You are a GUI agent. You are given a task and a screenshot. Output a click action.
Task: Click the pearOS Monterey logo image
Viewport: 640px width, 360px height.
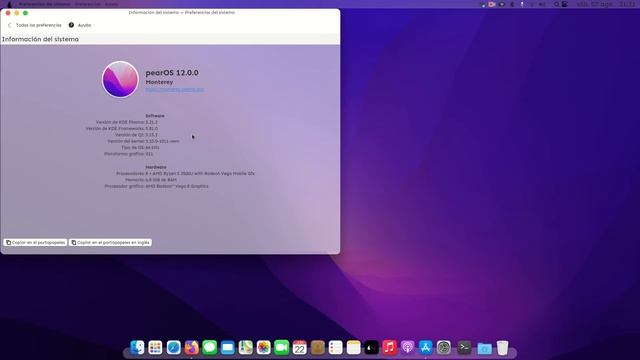pos(120,79)
